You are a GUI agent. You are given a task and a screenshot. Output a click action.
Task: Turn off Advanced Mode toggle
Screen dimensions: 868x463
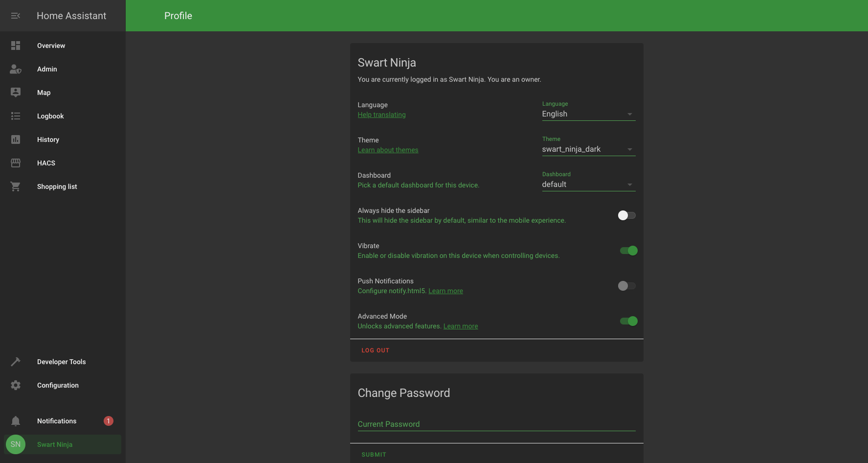click(629, 321)
